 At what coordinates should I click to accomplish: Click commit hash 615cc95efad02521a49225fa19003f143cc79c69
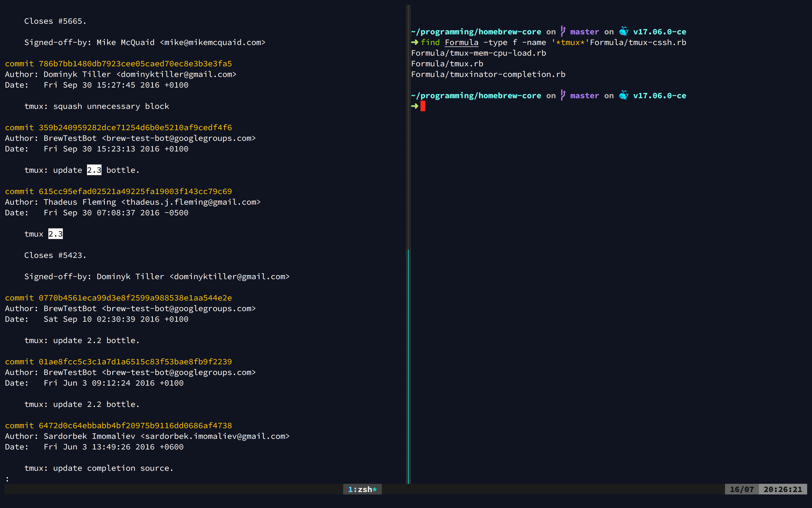pyautogui.click(x=135, y=191)
